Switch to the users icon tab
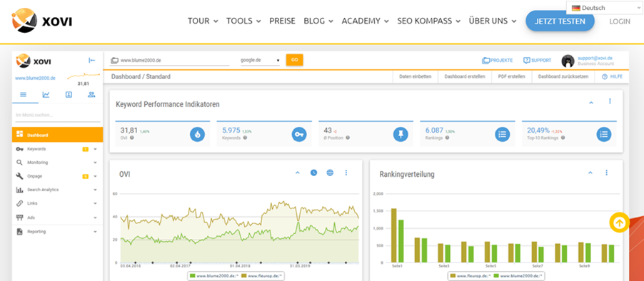The width and height of the screenshot is (644, 281). (x=91, y=95)
